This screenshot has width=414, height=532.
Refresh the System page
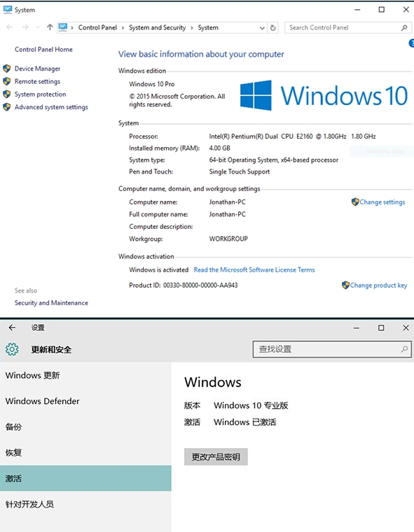[272, 28]
